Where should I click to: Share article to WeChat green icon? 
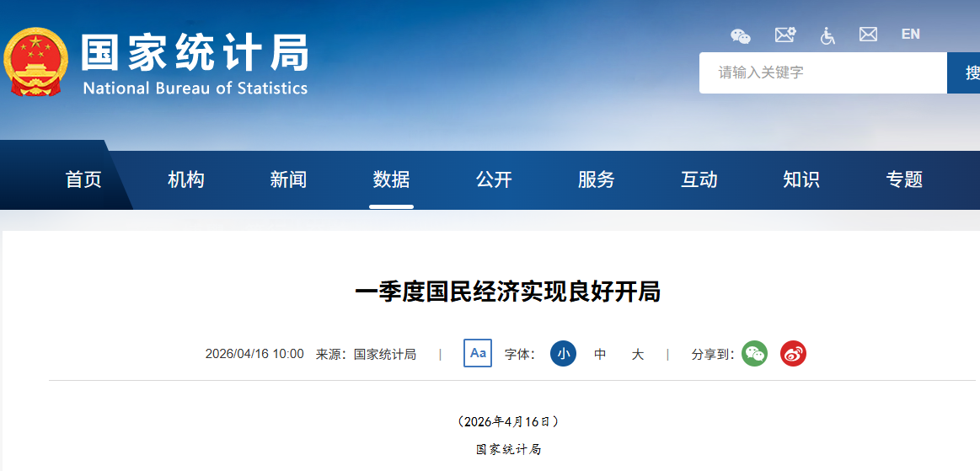[754, 354]
